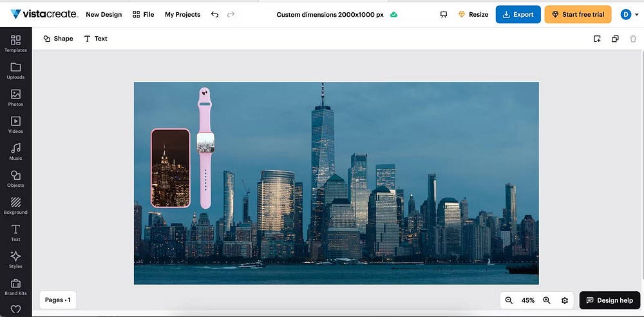The height and width of the screenshot is (317, 644).
Task: Open My Projects menu
Action: [x=182, y=14]
